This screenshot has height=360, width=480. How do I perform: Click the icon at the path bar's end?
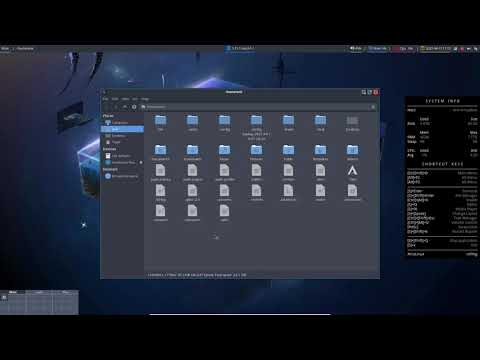coord(373,107)
